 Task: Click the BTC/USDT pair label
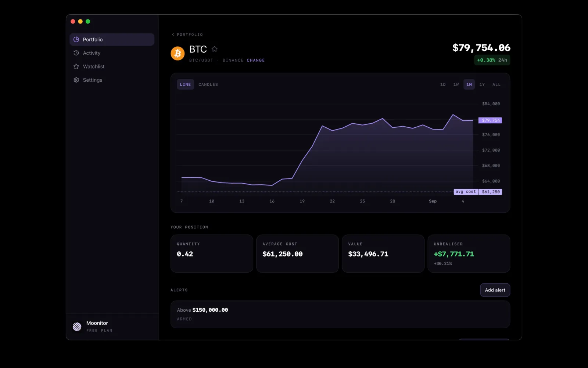(201, 60)
